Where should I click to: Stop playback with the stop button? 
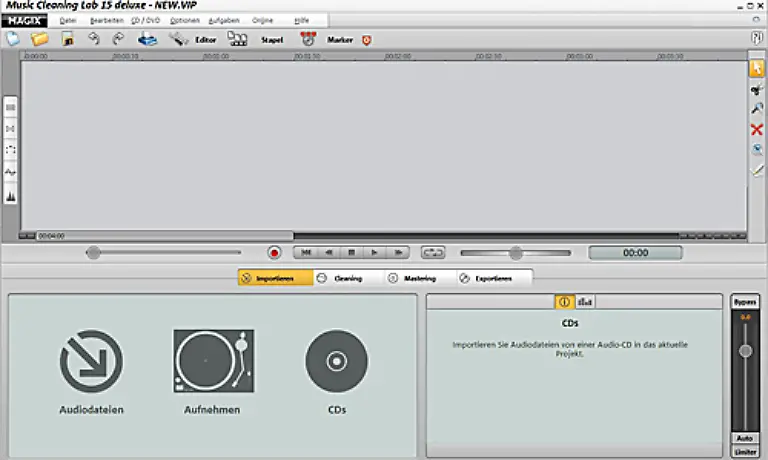[x=351, y=253]
